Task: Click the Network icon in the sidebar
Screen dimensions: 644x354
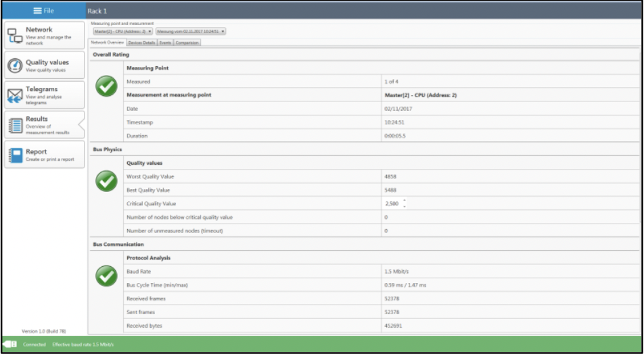Action: tap(15, 36)
